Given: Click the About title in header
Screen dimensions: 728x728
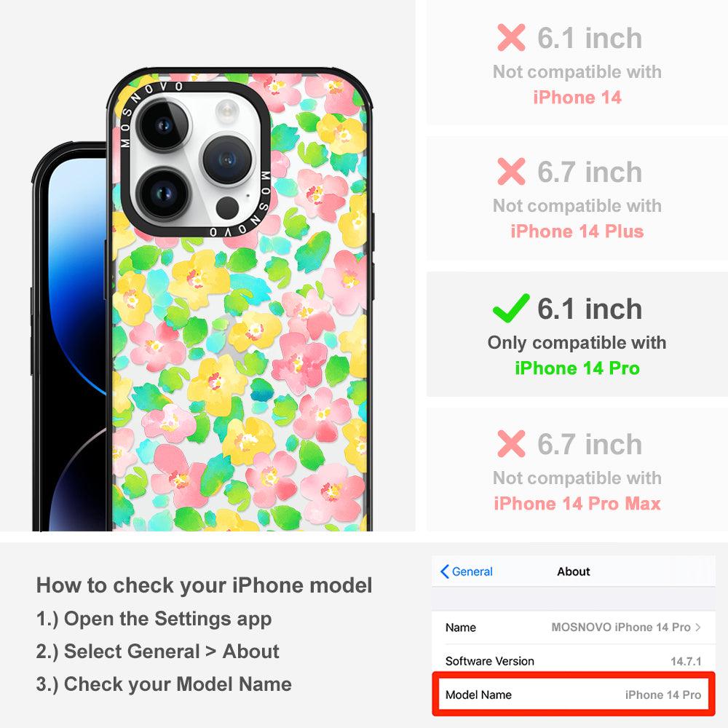Looking at the screenshot, I should [574, 571].
